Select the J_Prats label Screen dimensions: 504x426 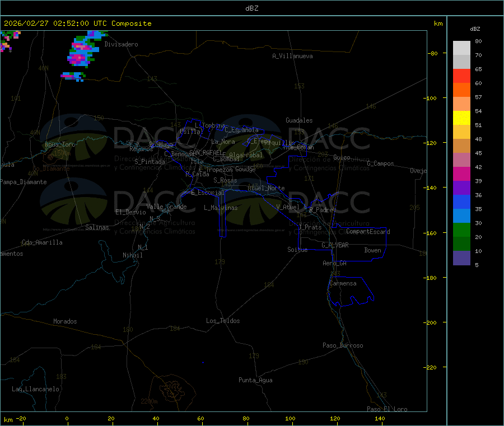click(x=310, y=227)
